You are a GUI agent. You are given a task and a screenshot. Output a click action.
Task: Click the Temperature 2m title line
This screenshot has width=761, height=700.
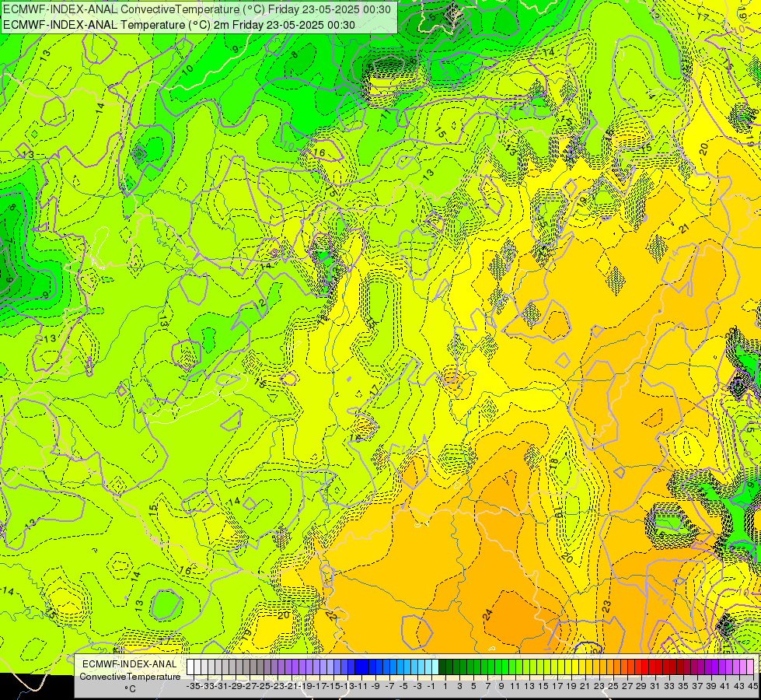point(179,25)
